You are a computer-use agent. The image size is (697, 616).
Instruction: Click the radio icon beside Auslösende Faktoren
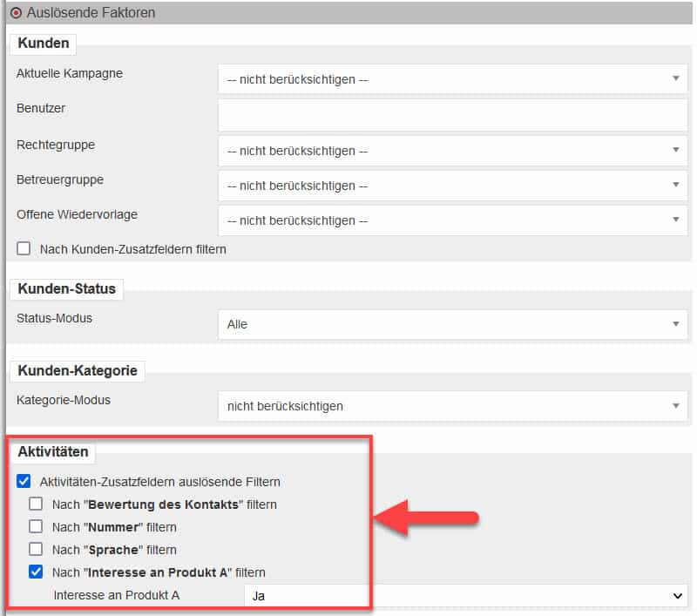click(x=16, y=12)
